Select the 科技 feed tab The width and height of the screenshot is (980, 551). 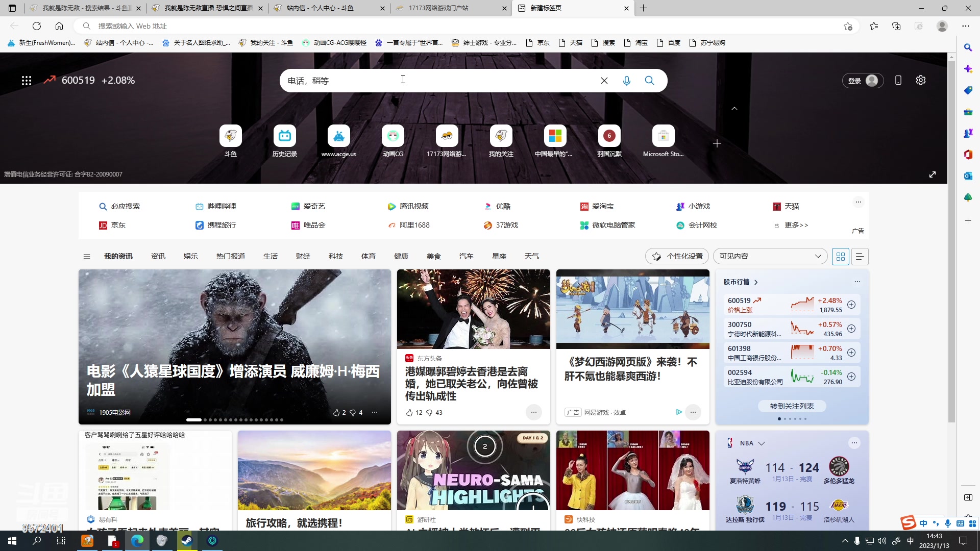point(336,256)
